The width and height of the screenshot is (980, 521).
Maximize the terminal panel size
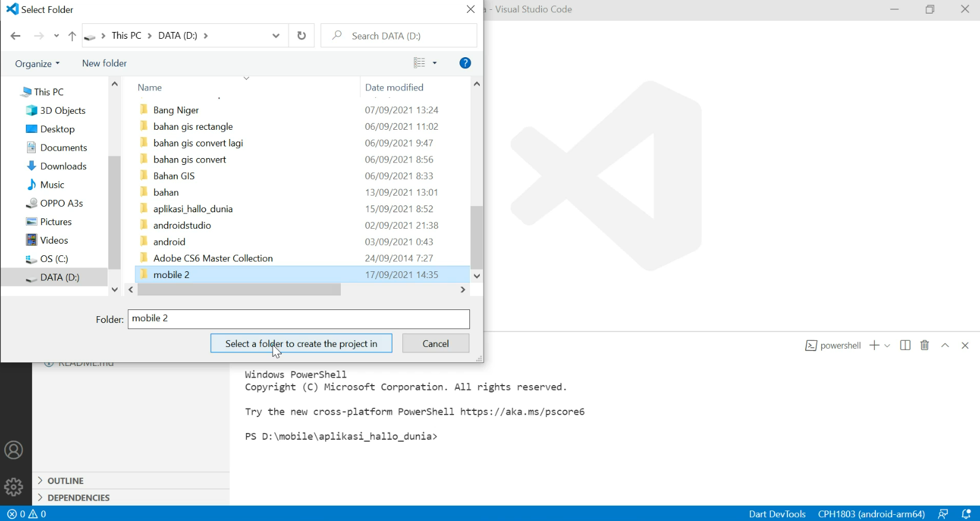tap(946, 346)
